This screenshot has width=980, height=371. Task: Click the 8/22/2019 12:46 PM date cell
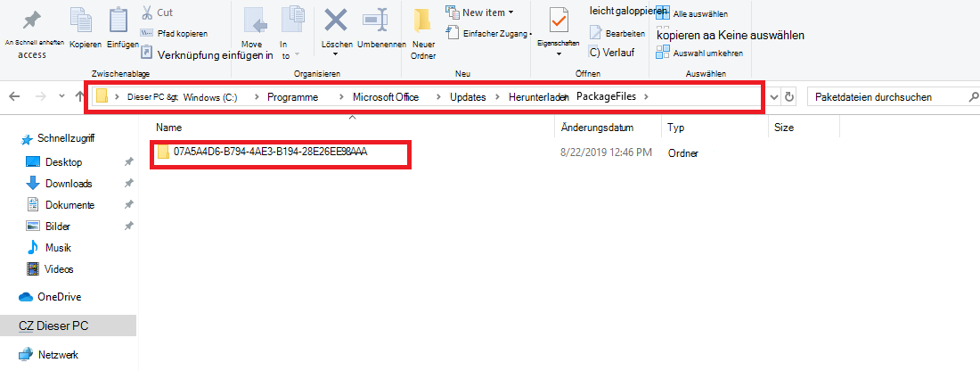pos(606,153)
